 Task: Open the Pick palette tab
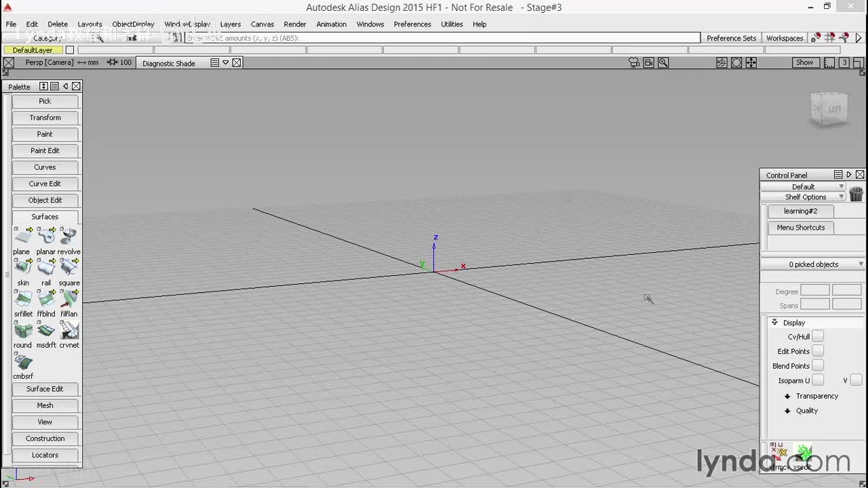click(x=45, y=101)
